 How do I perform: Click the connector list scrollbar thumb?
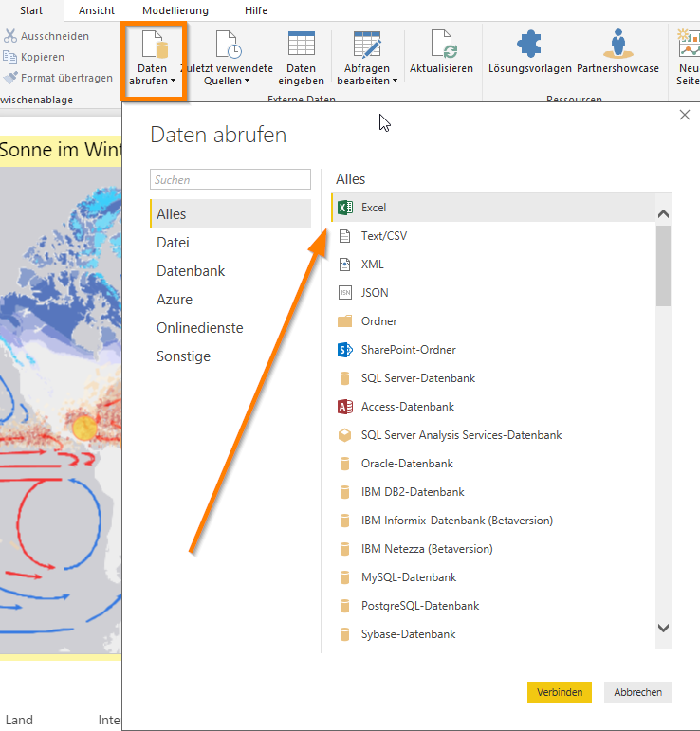point(663,265)
